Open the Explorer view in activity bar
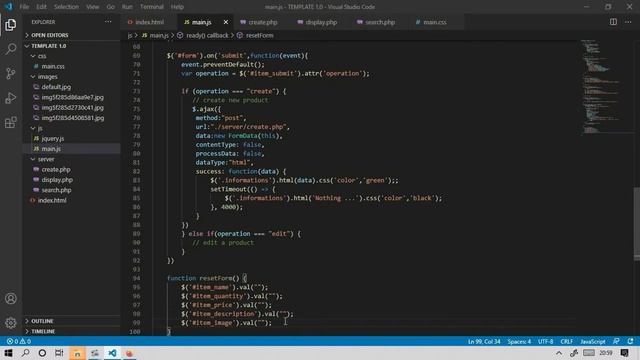640x360 pixels. (x=11, y=25)
